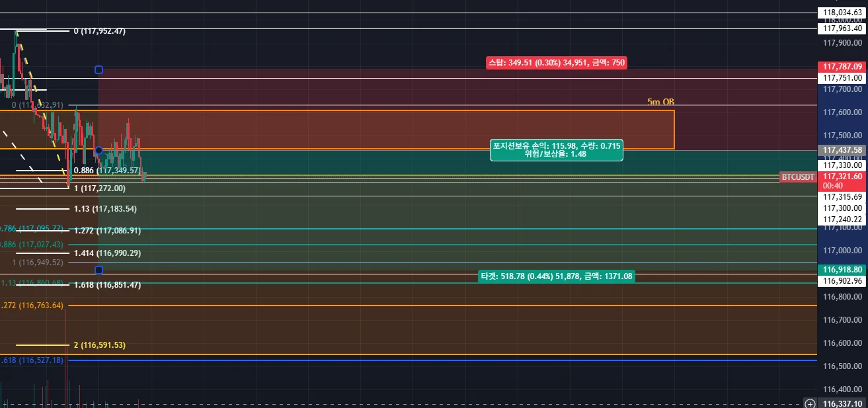
Task: Click the BTCUSDT symbol label on the price line
Action: pos(798,177)
